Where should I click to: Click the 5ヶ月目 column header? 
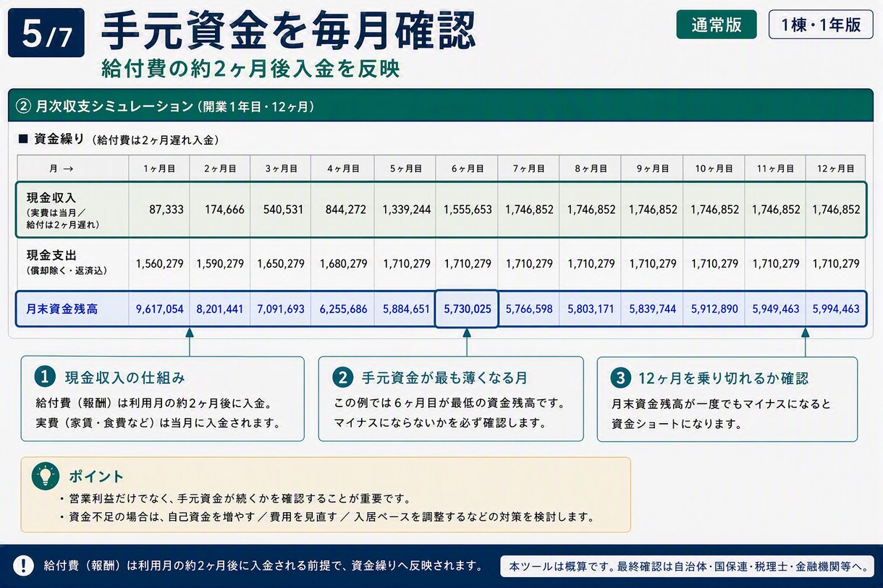click(x=405, y=169)
